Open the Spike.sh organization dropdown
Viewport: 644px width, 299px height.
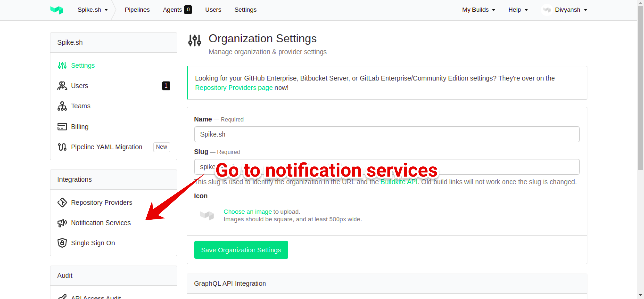pyautogui.click(x=92, y=10)
